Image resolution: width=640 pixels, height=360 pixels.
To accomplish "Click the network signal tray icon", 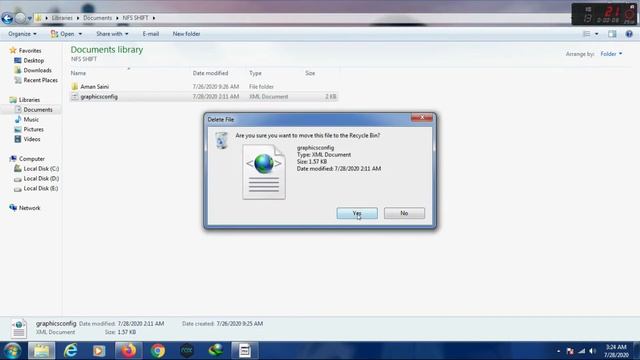I will (x=582, y=351).
